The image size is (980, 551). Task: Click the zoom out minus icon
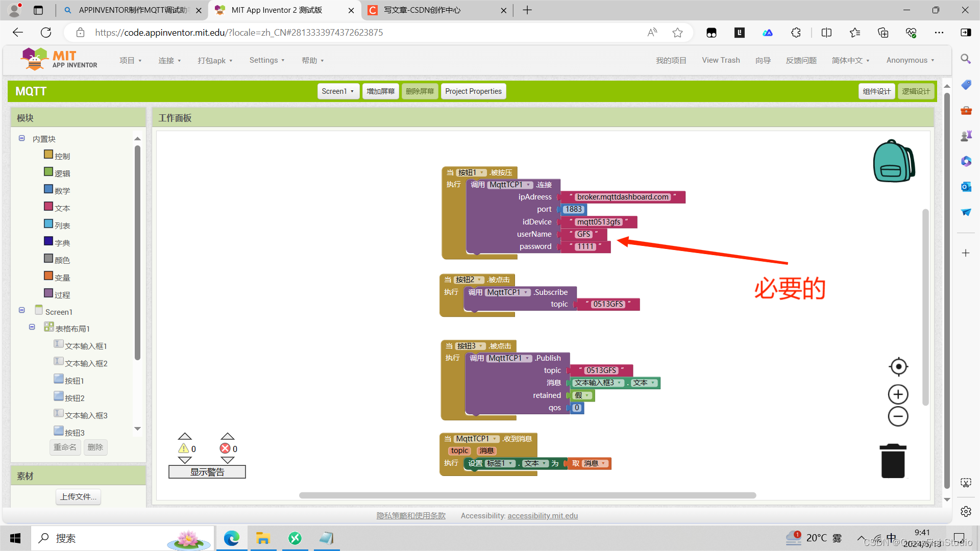[x=898, y=416]
